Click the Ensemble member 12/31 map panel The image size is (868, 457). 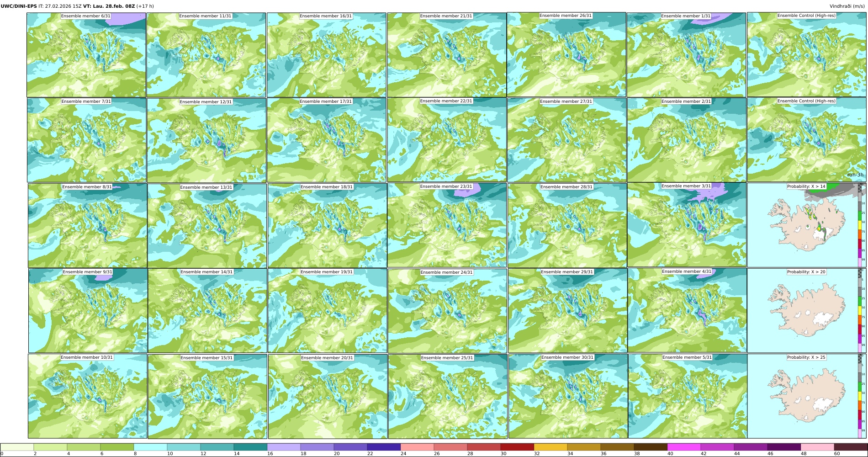(206, 140)
